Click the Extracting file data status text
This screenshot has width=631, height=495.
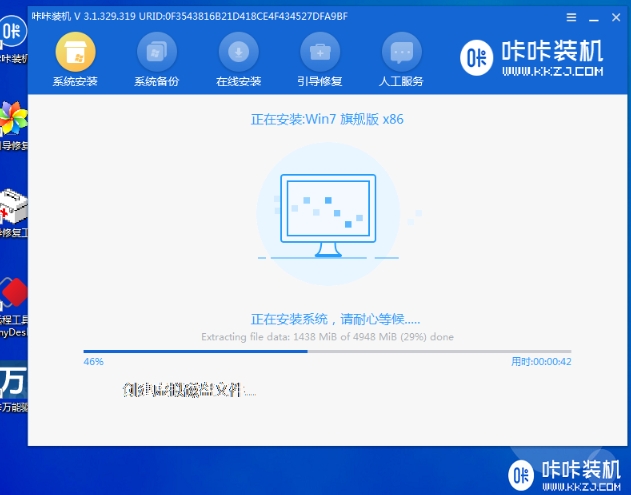[327, 337]
